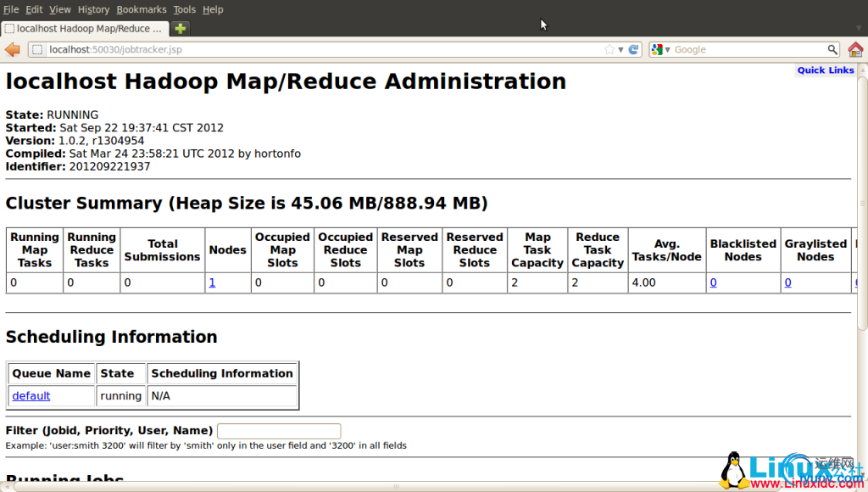This screenshot has width=868, height=492.
Task: Expand the URL history dropdown arrow
Action: [621, 50]
